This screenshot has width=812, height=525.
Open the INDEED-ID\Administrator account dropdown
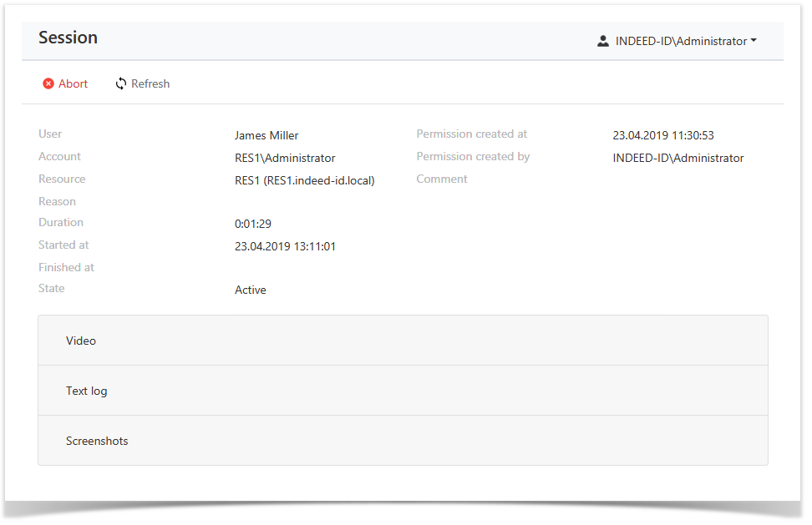point(680,41)
